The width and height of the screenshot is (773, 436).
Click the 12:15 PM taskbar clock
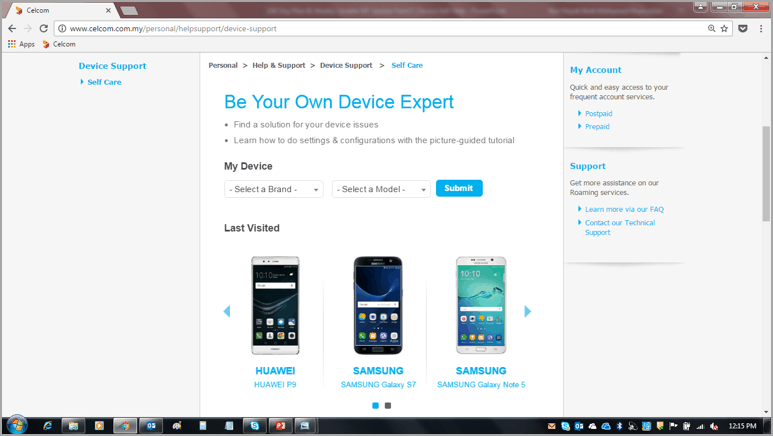point(742,426)
